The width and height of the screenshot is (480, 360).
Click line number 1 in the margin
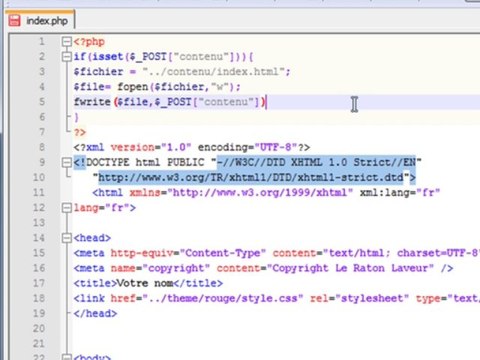(42, 42)
